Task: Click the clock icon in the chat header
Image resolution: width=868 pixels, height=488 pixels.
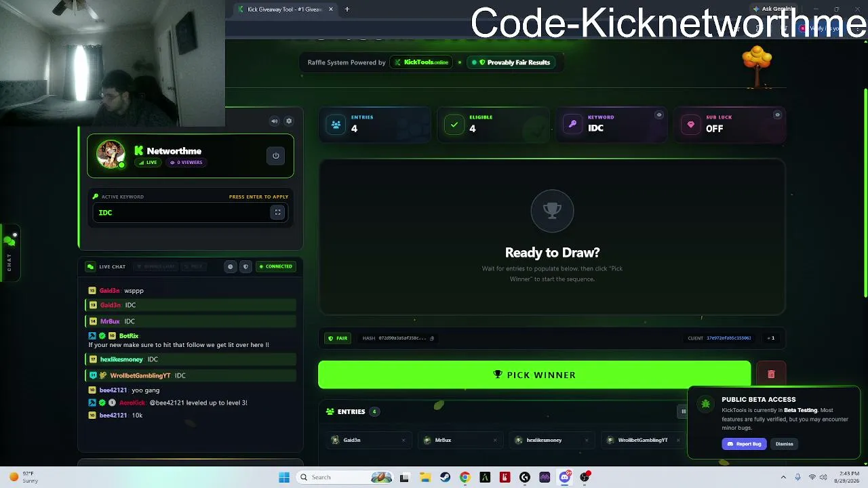Action: click(231, 266)
